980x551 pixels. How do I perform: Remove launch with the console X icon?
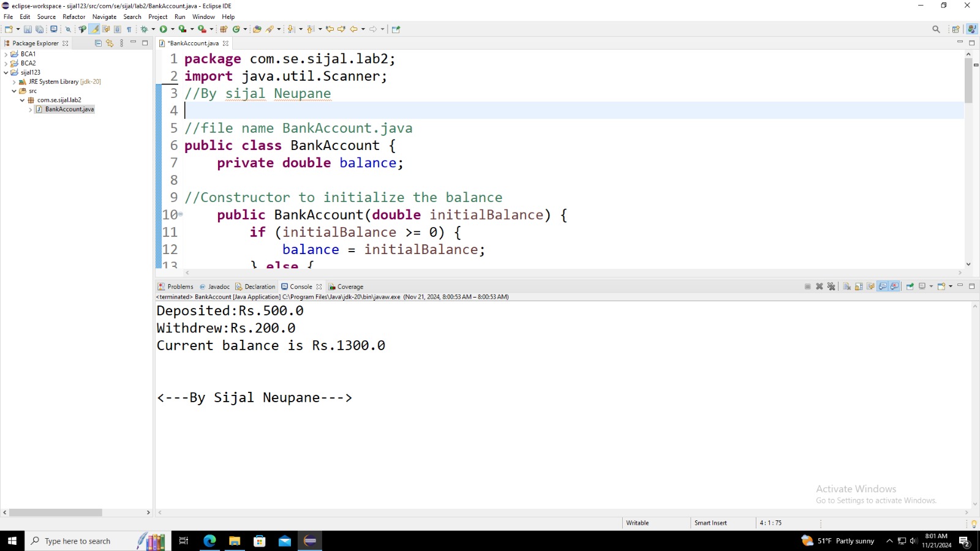click(x=820, y=286)
